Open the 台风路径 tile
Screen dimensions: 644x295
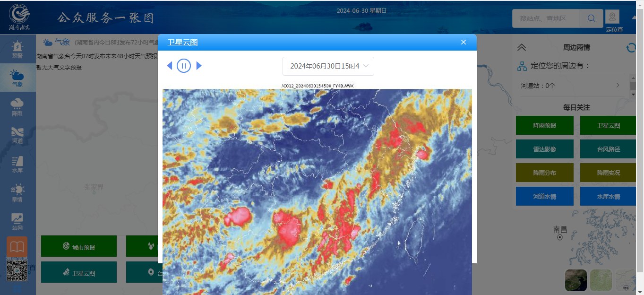[x=608, y=149]
